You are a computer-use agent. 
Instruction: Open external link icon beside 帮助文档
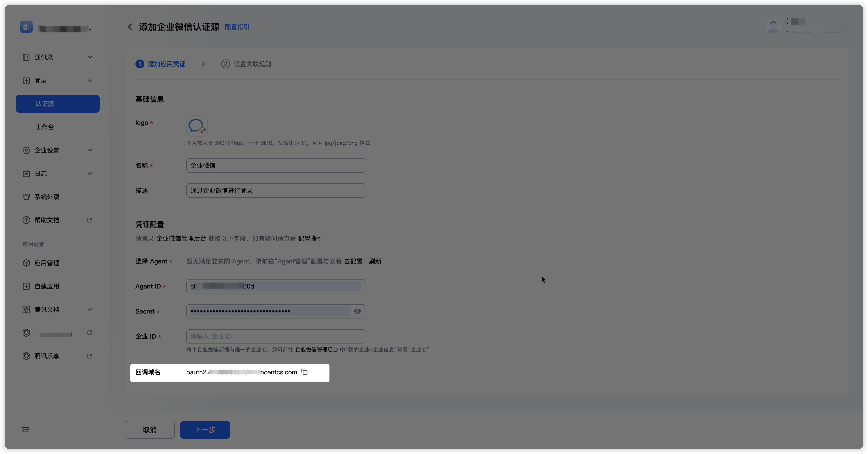(90, 220)
